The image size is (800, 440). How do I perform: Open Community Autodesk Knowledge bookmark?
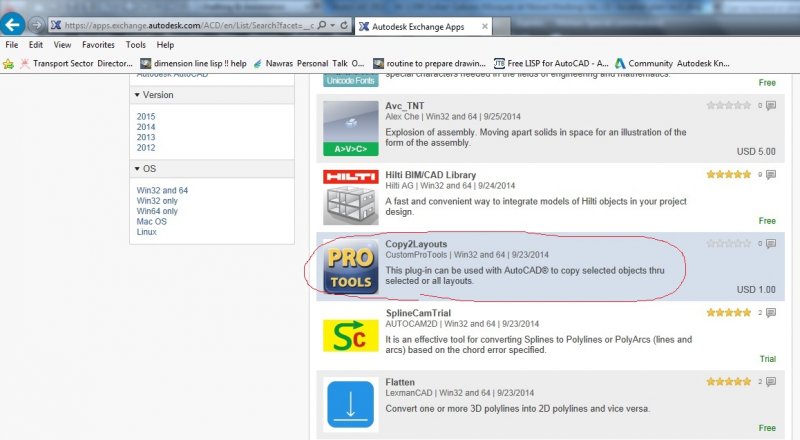[x=672, y=63]
